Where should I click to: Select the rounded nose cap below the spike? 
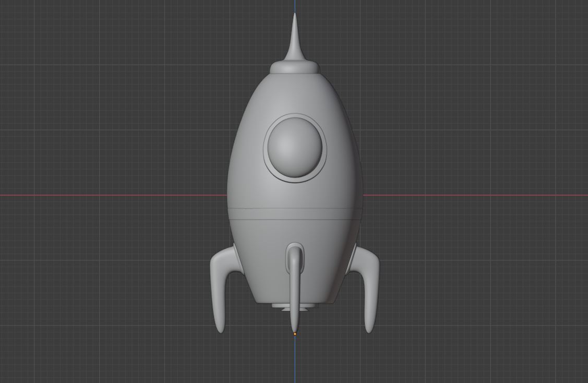point(294,67)
